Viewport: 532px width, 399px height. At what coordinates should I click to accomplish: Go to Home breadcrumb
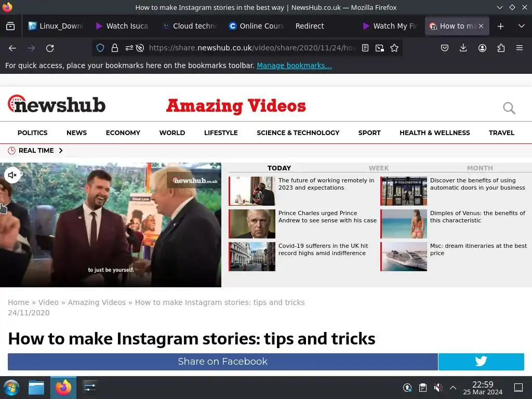pos(18,302)
